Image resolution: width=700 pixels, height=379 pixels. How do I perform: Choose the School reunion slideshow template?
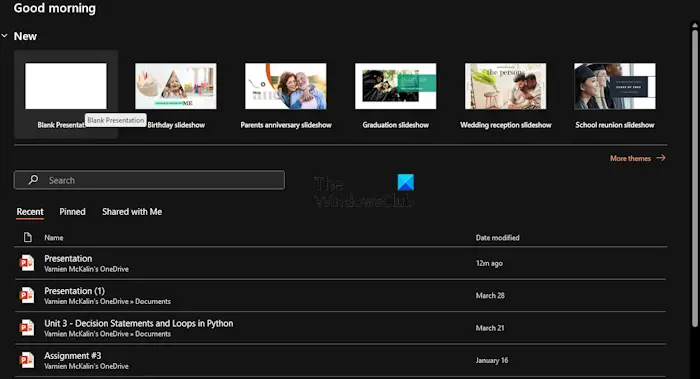coord(615,86)
